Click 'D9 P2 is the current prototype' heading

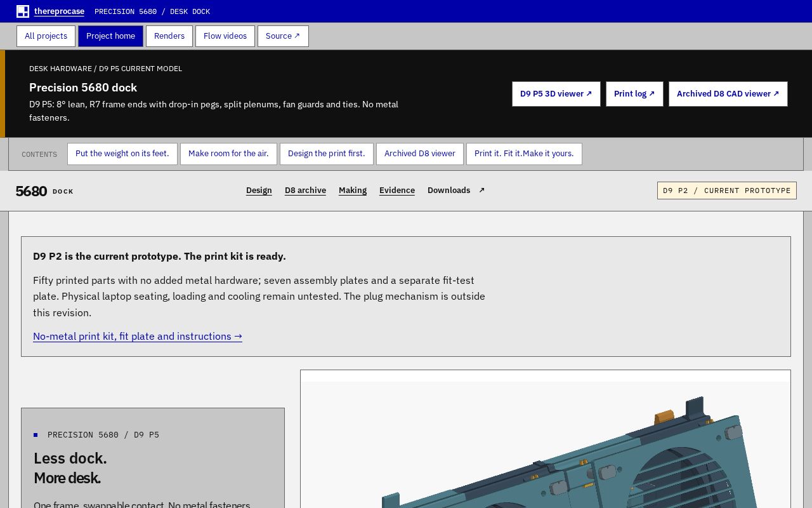point(159,257)
